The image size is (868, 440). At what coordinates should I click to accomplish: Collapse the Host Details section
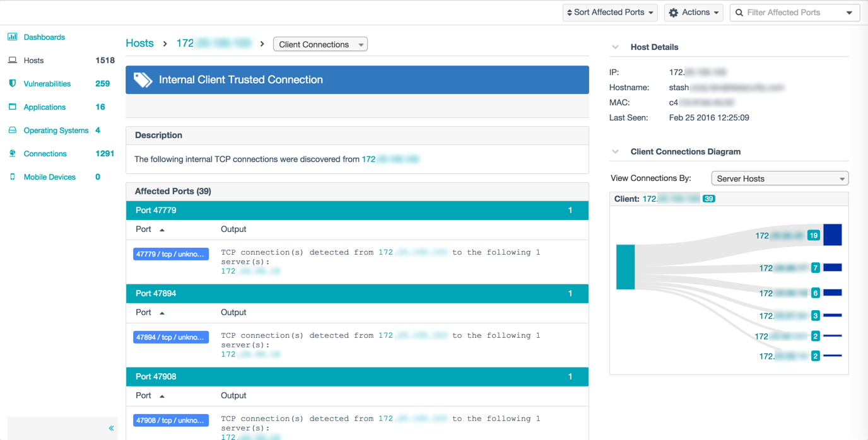point(615,47)
